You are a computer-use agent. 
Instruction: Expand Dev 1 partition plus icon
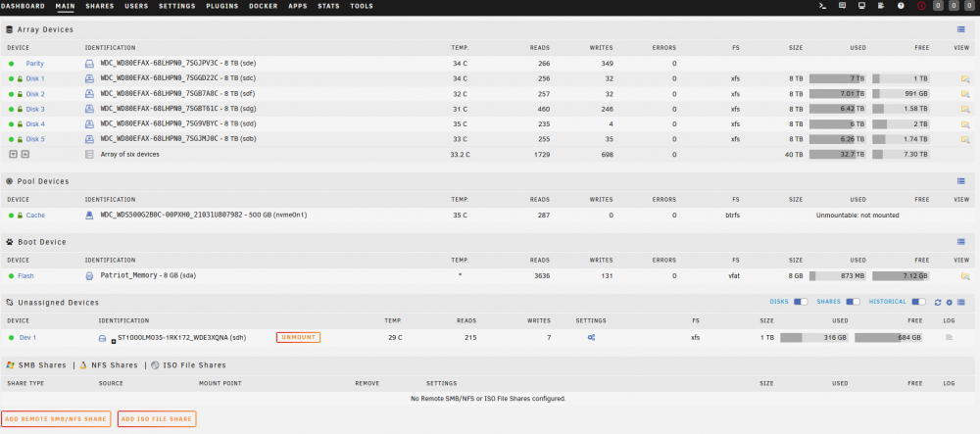(114, 342)
